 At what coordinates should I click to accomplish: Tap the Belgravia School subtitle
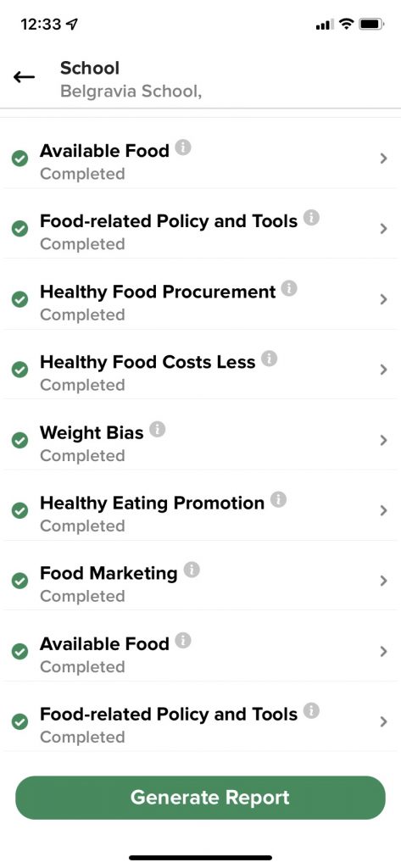pos(131,91)
